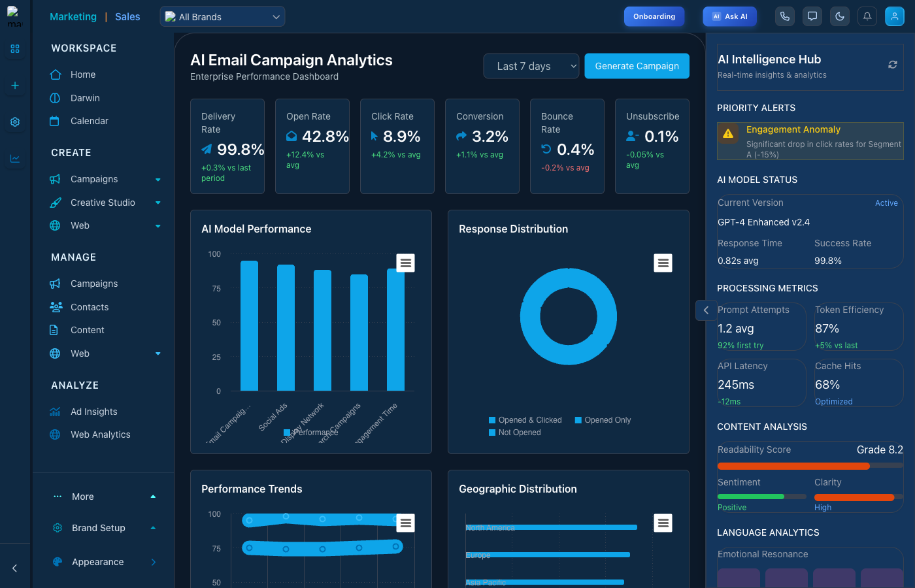Toggle Opened & Clicked legend item
This screenshot has height=588, width=915.
(x=525, y=420)
